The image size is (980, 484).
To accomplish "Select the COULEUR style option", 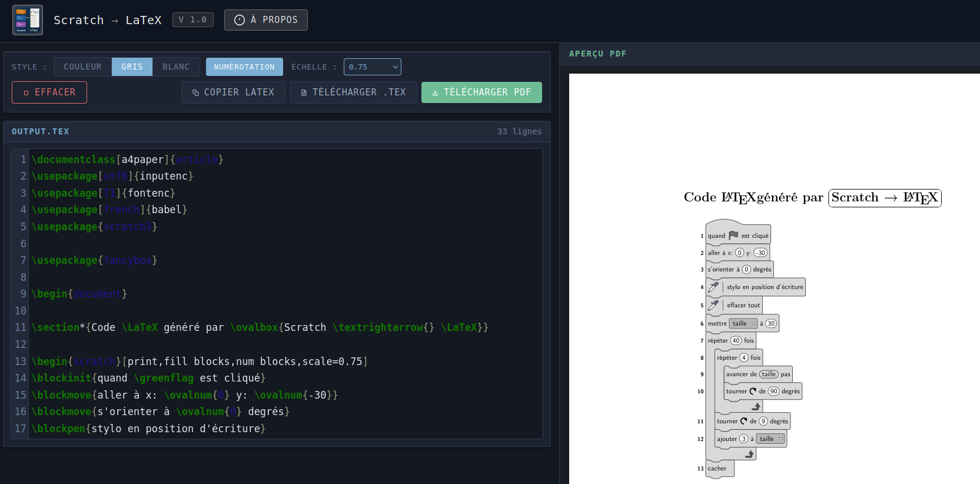I will (x=82, y=67).
